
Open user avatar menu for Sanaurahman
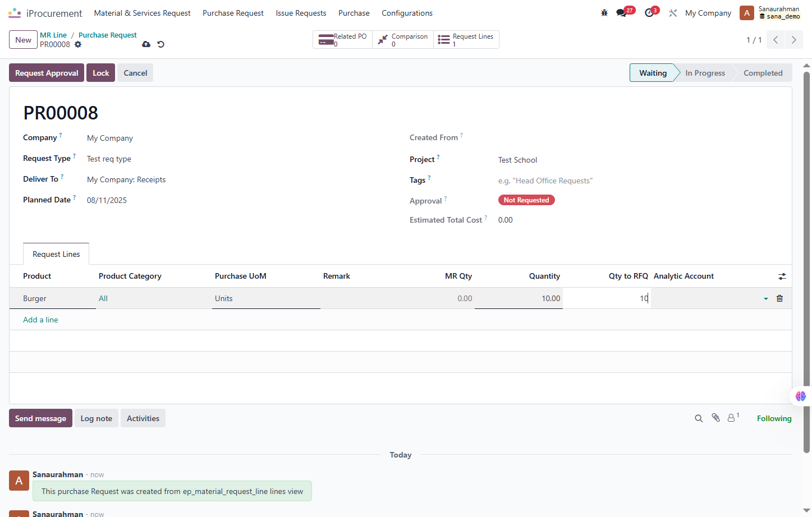point(747,13)
